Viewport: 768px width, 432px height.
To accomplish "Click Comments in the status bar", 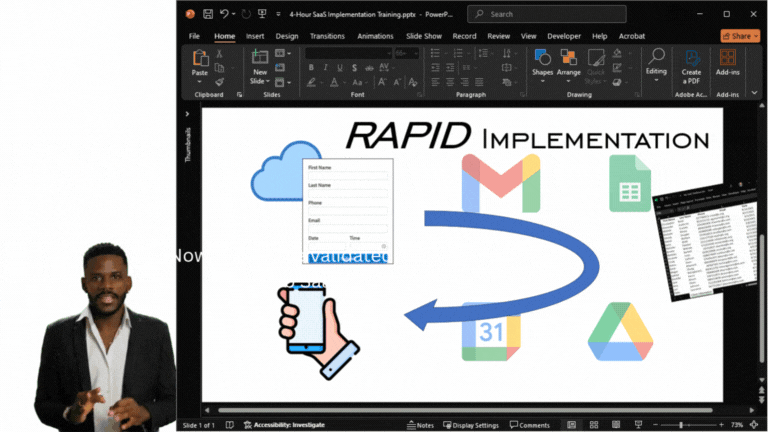I will click(529, 425).
